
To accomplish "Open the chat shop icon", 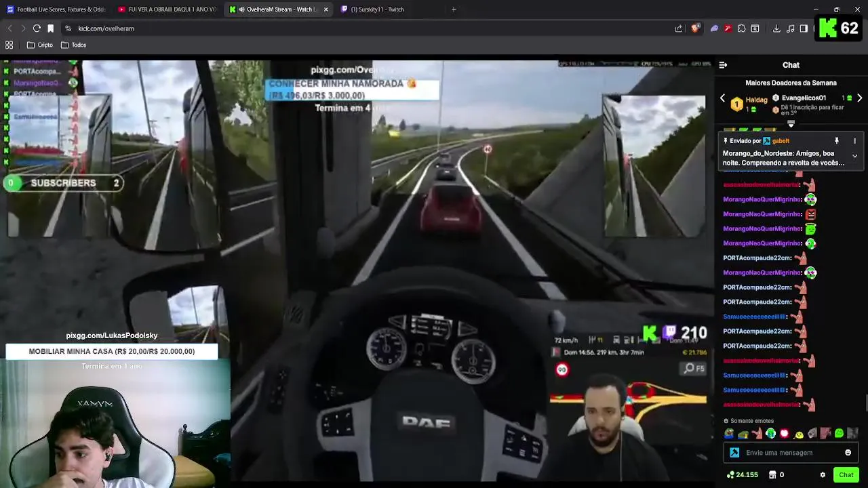I will [772, 475].
